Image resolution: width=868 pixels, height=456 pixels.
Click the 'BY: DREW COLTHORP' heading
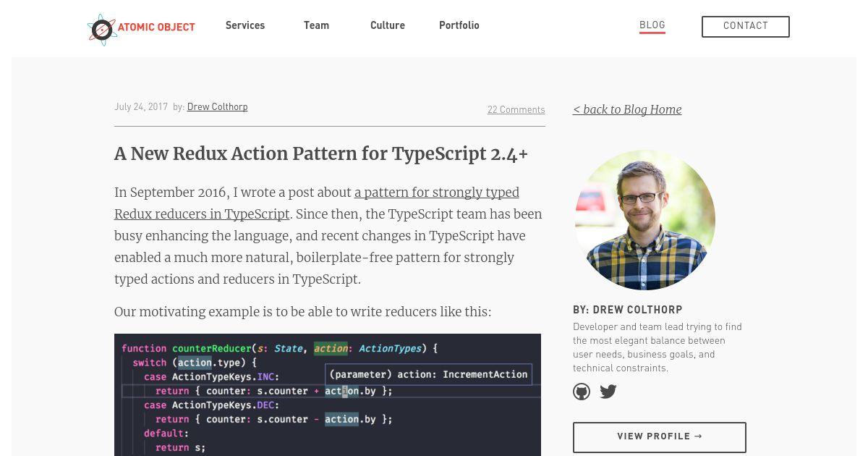point(628,310)
